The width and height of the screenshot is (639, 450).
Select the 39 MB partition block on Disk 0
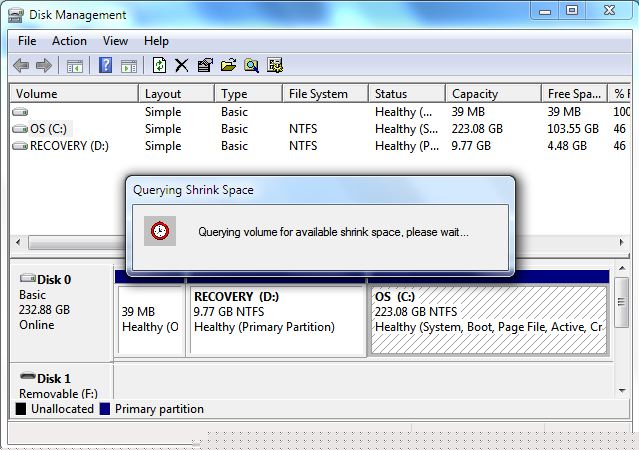pyautogui.click(x=151, y=320)
